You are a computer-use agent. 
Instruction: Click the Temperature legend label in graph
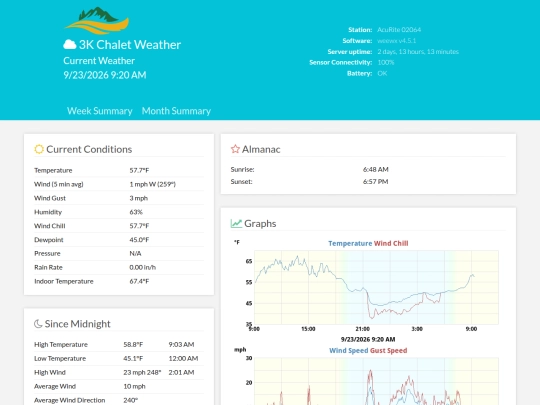350,243
